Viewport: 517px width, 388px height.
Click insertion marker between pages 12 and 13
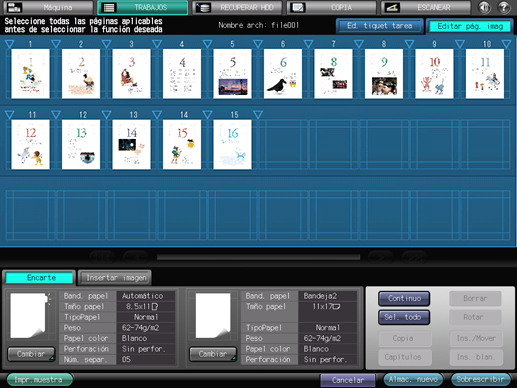[106, 115]
